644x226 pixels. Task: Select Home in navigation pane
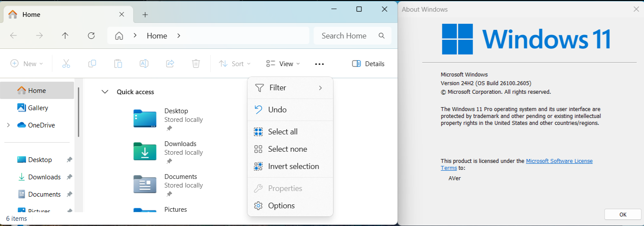tap(37, 91)
